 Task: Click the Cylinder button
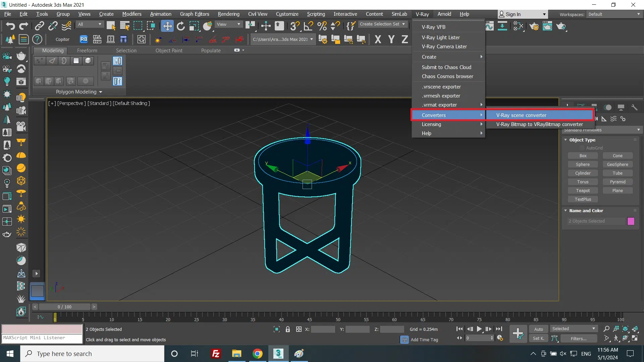tap(583, 173)
